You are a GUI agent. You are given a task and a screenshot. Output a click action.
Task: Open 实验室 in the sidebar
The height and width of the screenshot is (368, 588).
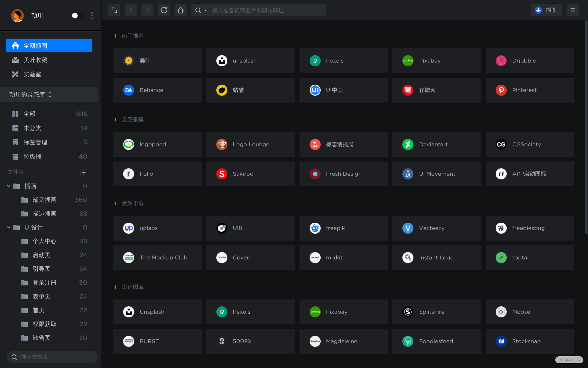pos(49,74)
